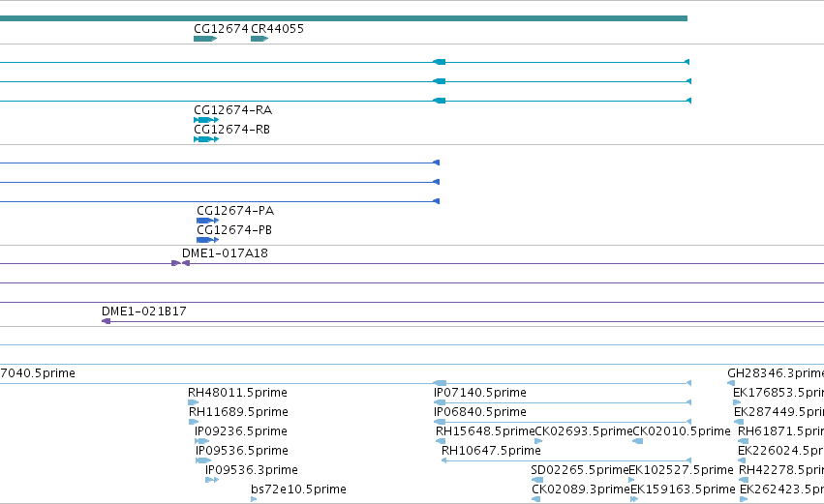
Task: Click the DME1-021B17 clone arrow
Action: (106, 321)
